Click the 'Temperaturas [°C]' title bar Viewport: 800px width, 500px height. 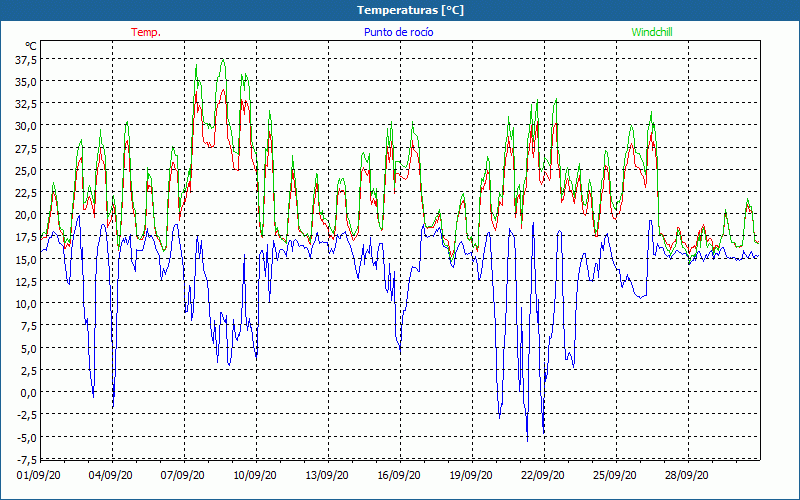coord(400,10)
